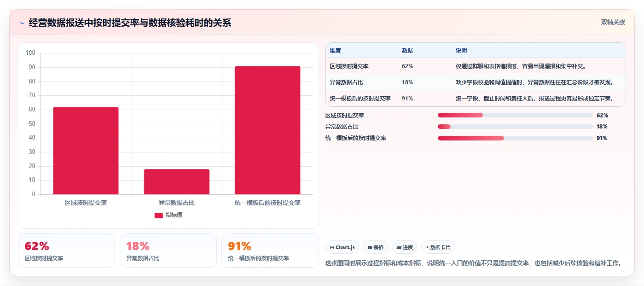644x286 pixels.
Task: Click the 100 y-axis tick label
Action: [x=30, y=53]
